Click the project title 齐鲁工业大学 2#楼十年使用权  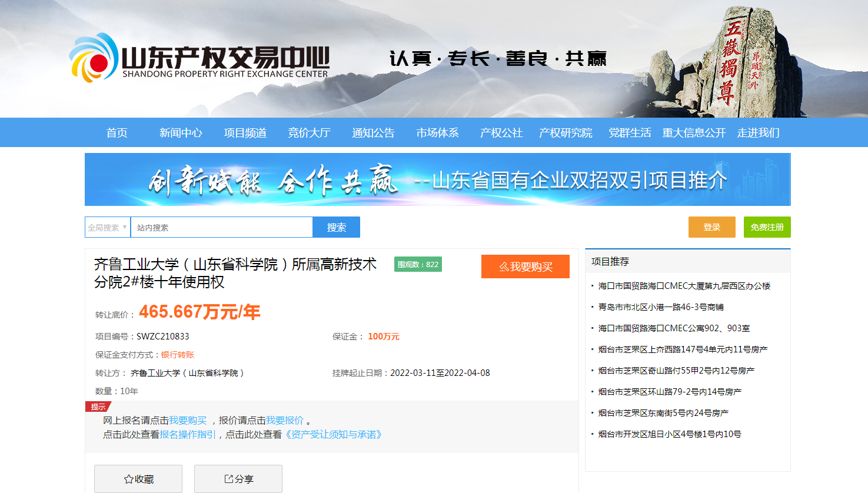pyautogui.click(x=235, y=273)
